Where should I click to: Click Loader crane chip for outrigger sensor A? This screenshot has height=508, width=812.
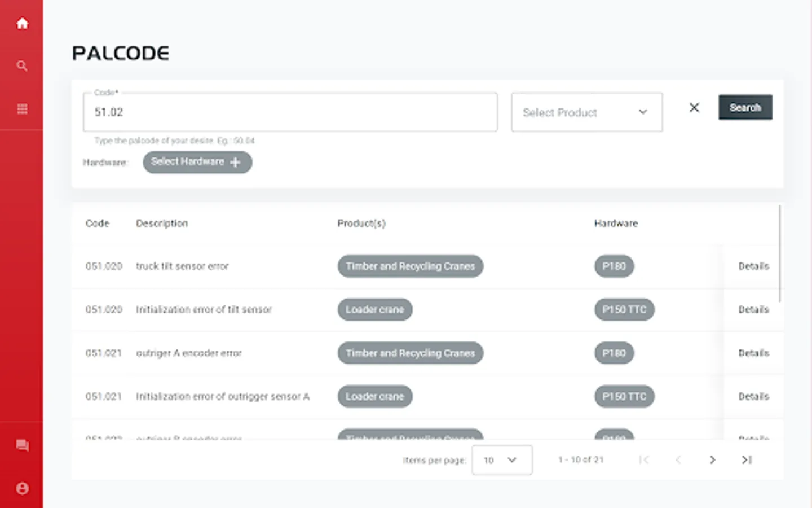tap(374, 397)
